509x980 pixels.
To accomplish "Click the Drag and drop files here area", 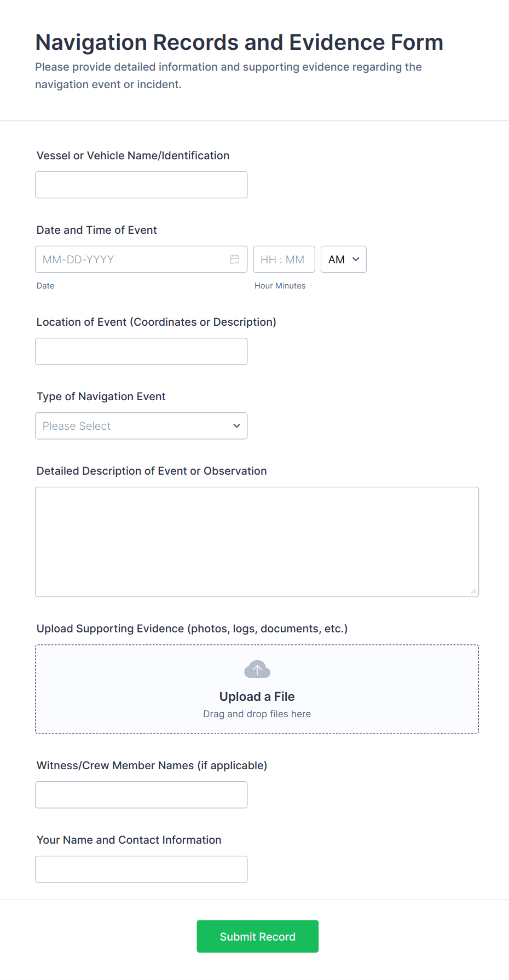I will coord(257,714).
